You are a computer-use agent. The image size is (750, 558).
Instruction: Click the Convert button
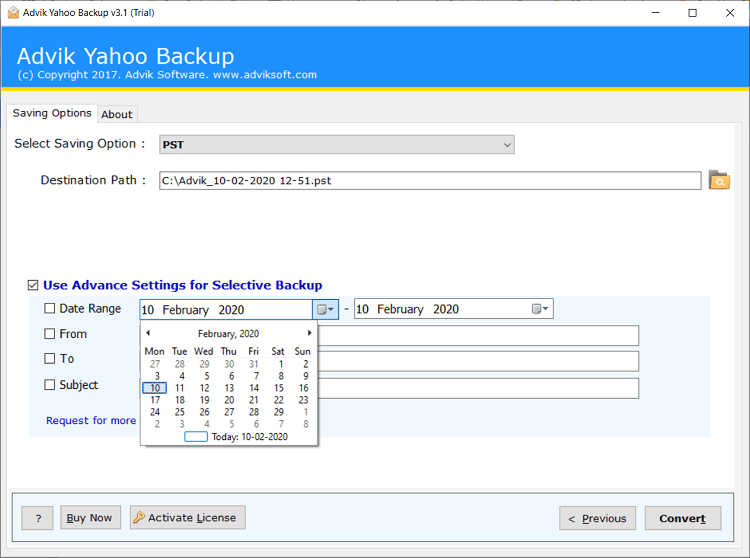tap(683, 518)
